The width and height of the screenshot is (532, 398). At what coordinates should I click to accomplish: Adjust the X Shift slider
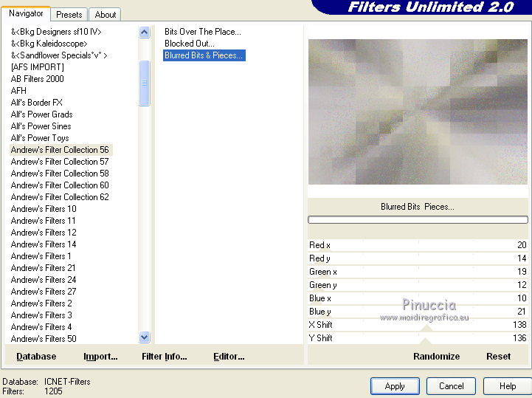click(x=418, y=325)
